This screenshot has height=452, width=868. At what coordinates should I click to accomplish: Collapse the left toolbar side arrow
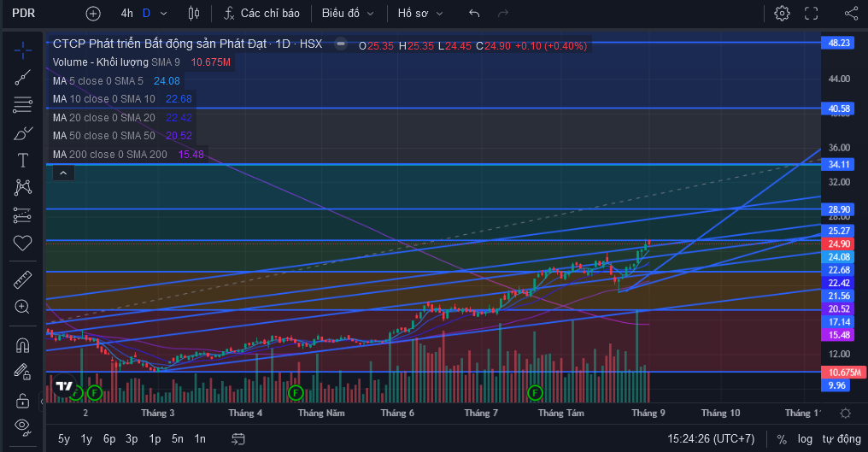click(x=42, y=401)
